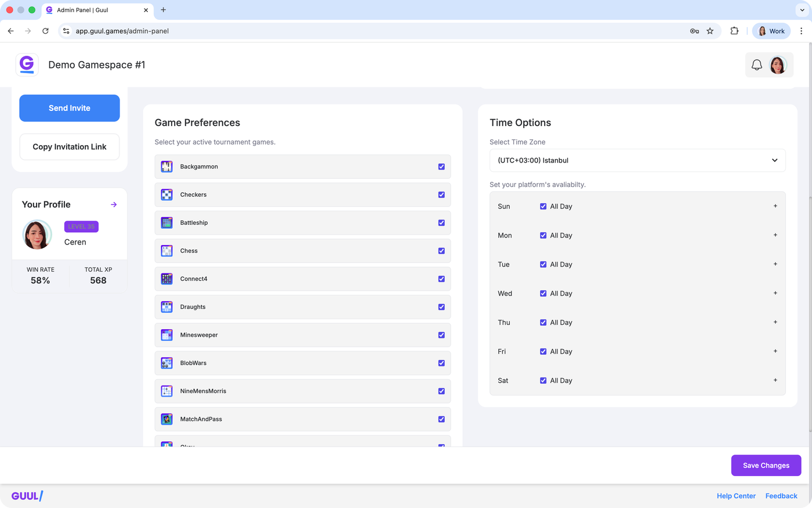Screen dimensions: 812x508
Task: Toggle the Minesweeper checkbox off
Action: click(x=441, y=335)
